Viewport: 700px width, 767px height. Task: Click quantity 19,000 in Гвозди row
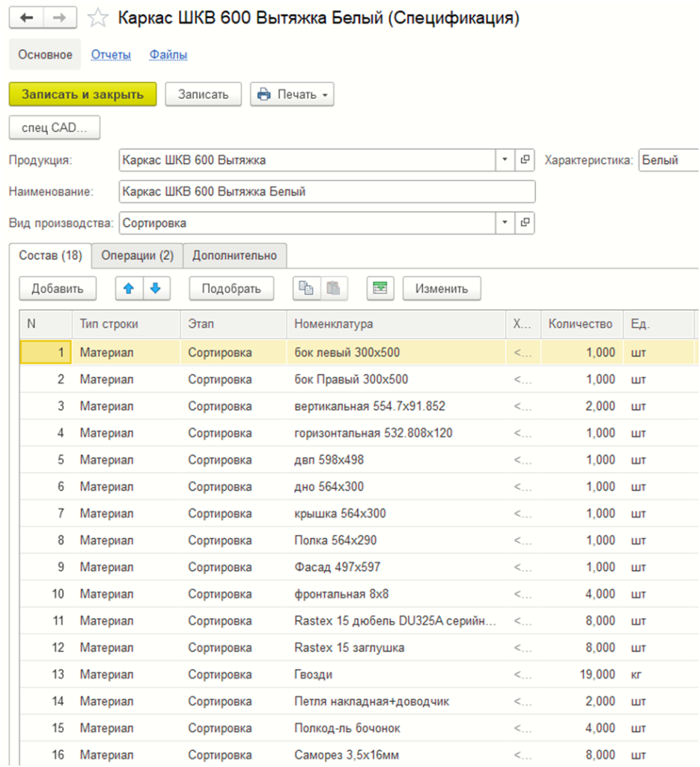coord(582,675)
